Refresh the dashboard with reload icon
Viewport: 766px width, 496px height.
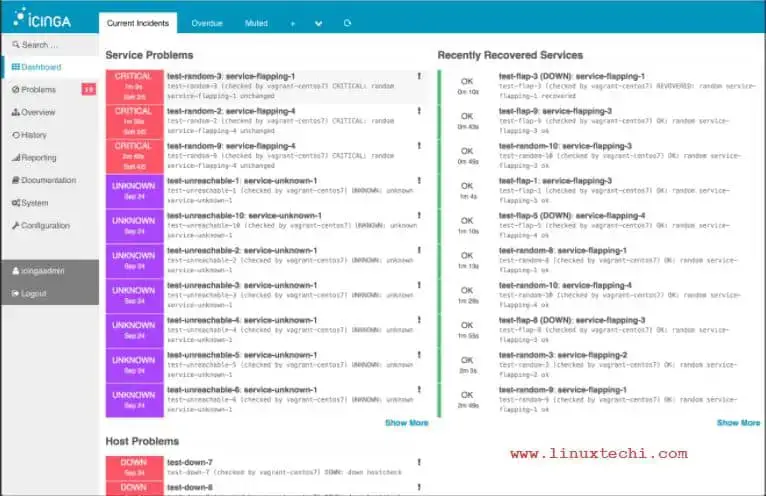(347, 23)
